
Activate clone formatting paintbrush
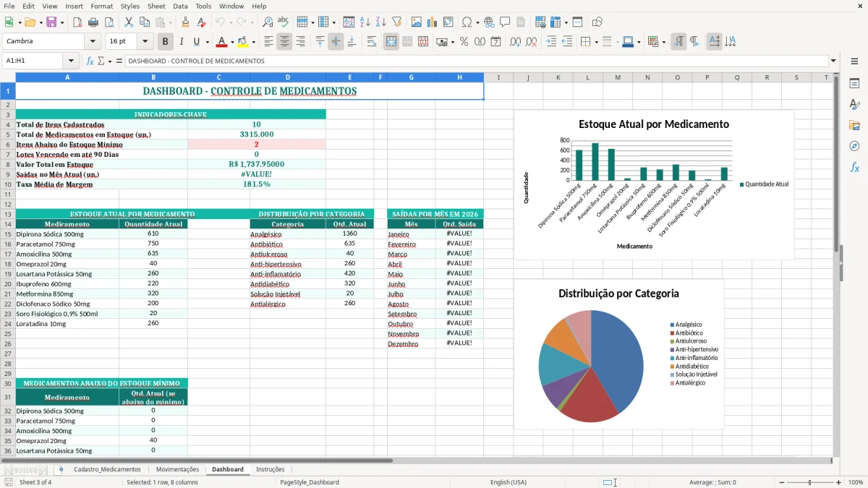click(x=185, y=22)
